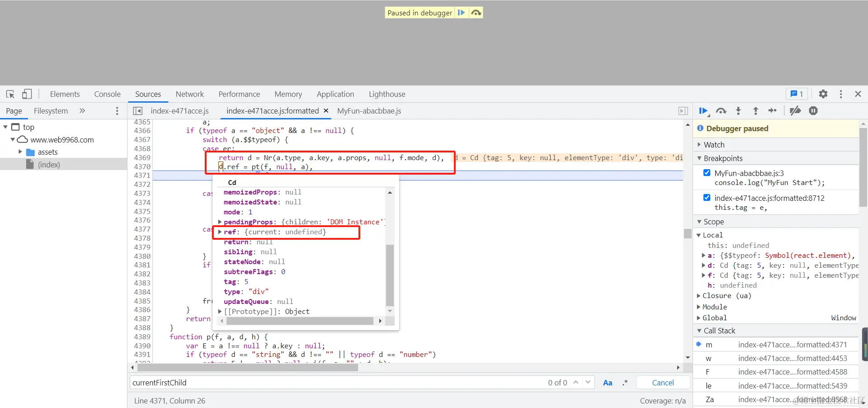This screenshot has width=868, height=408.
Task: Close the DevTools panel
Action: (858, 94)
